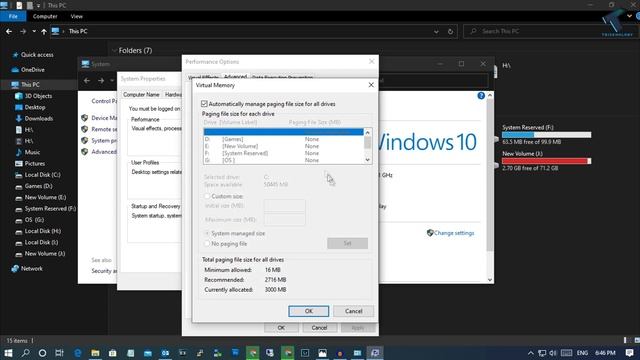This screenshot has height=360, width=640.
Task: Select F: [System Reserved] drive row
Action: coord(283,153)
